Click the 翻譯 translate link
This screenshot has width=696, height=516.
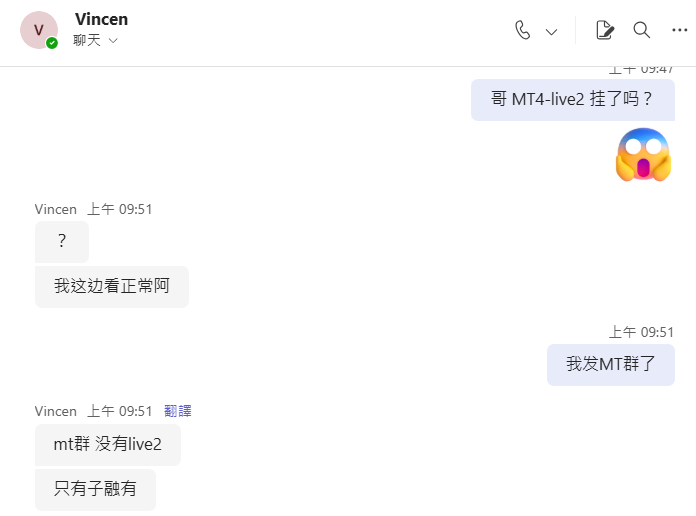click(178, 411)
